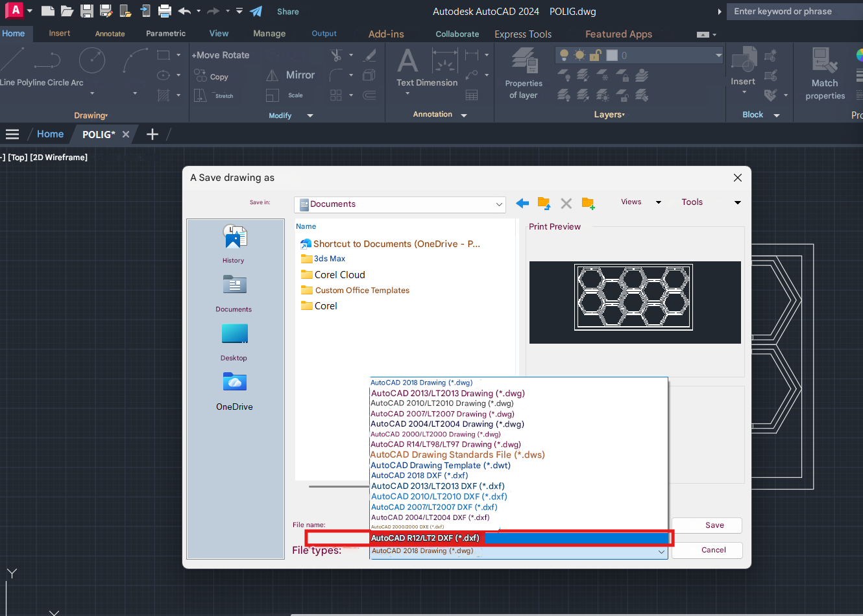Toggle the layer freeze sun icon

[579, 55]
